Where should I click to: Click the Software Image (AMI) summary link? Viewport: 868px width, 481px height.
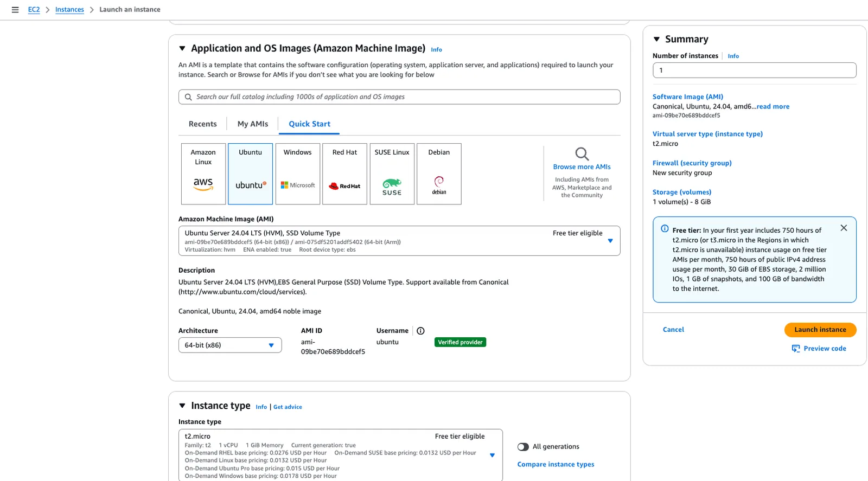point(687,97)
